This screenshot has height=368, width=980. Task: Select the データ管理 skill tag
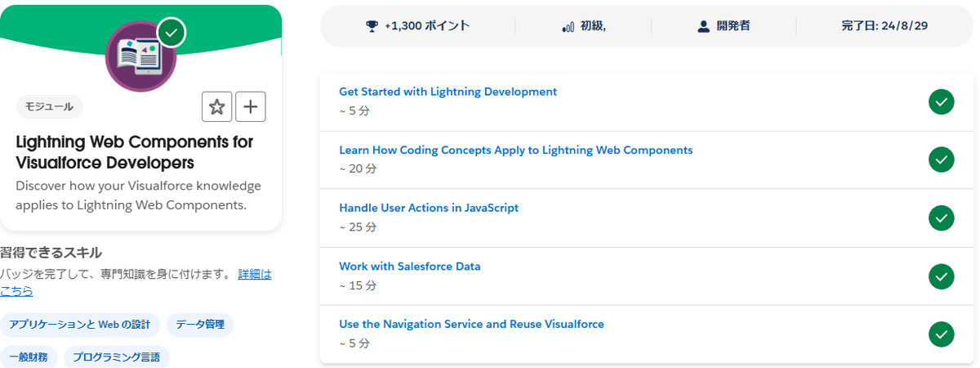pyautogui.click(x=200, y=325)
